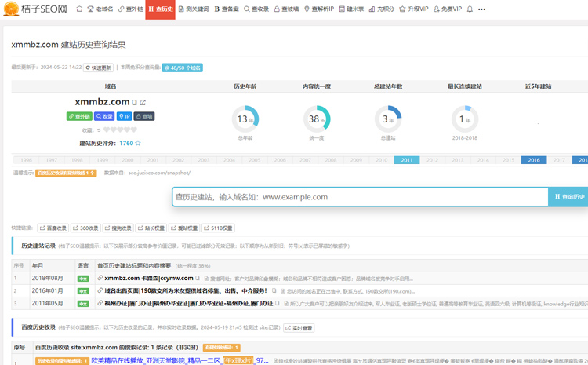Select year 2011 on the timeline
Viewport: 588px width, 365px height.
point(407,160)
